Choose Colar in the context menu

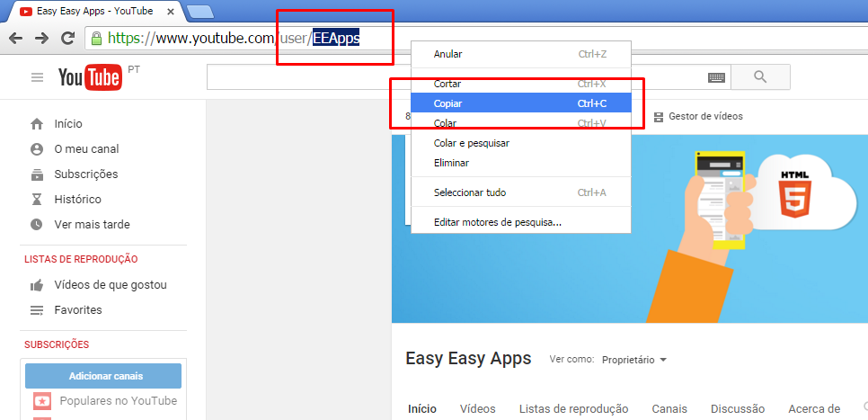coord(520,123)
